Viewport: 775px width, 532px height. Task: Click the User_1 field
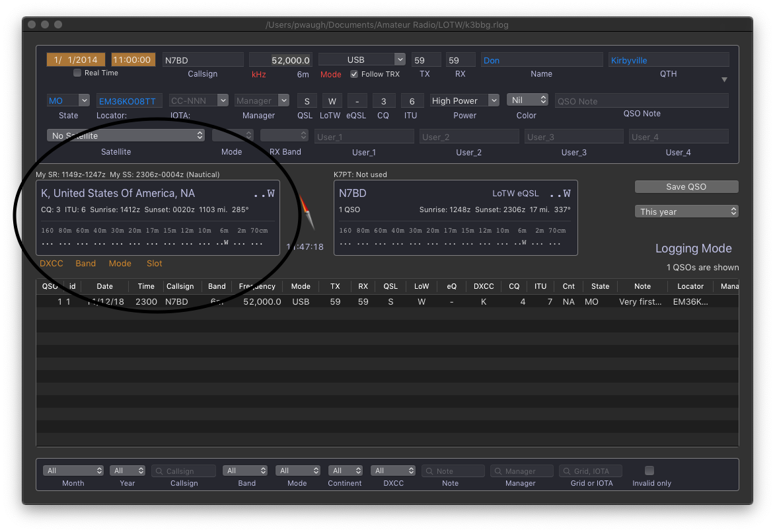click(364, 136)
